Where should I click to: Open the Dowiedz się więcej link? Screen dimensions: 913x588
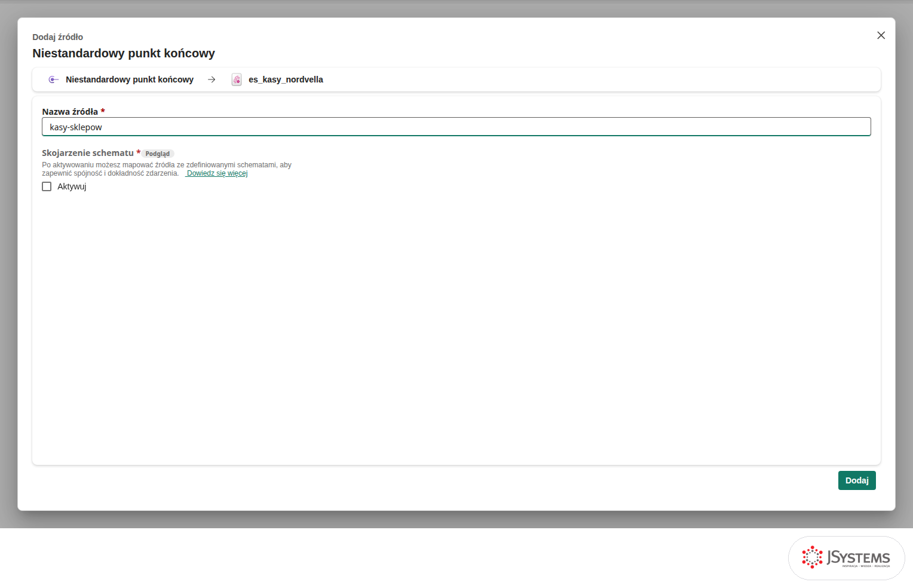click(x=216, y=173)
